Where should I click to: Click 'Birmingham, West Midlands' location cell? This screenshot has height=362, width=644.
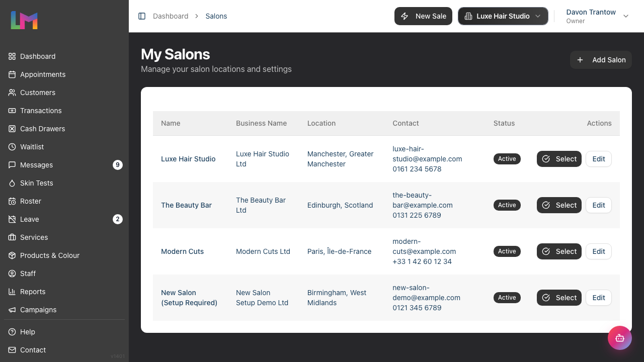[337, 298]
